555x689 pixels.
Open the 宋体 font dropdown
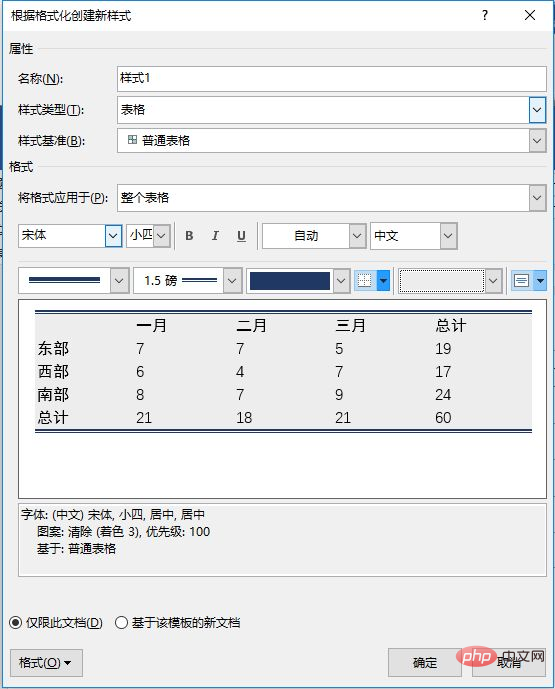coord(113,236)
